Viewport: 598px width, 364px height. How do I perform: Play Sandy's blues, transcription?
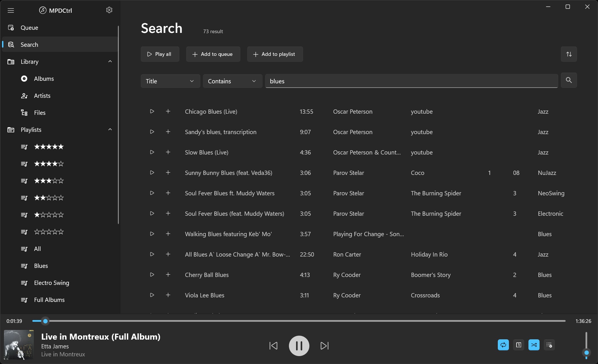152,132
